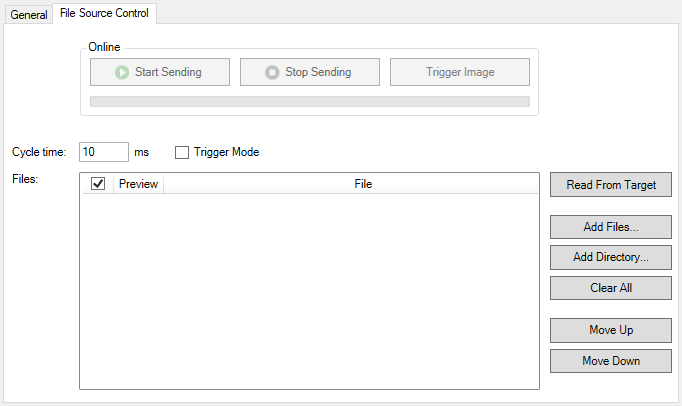Select the File Source Control tab

pos(104,13)
